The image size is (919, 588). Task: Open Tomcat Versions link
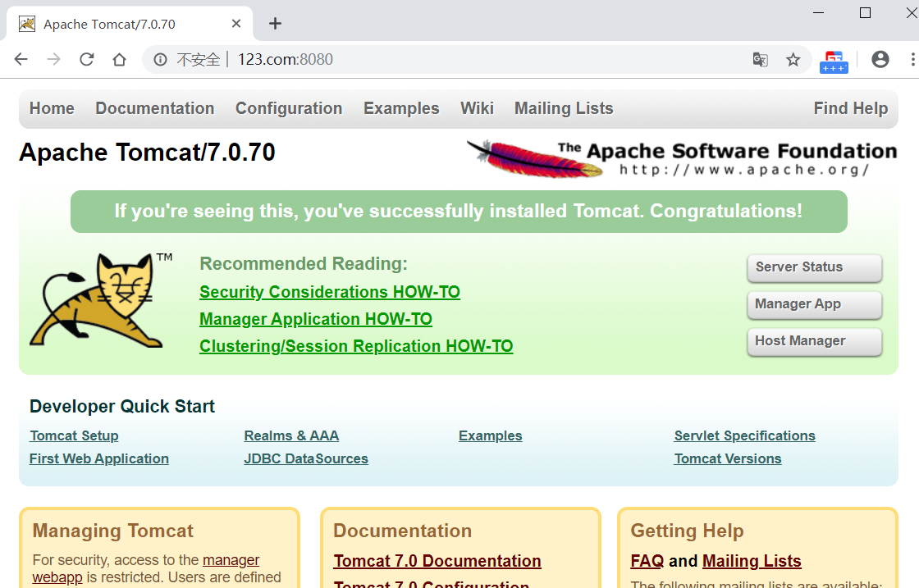728,458
